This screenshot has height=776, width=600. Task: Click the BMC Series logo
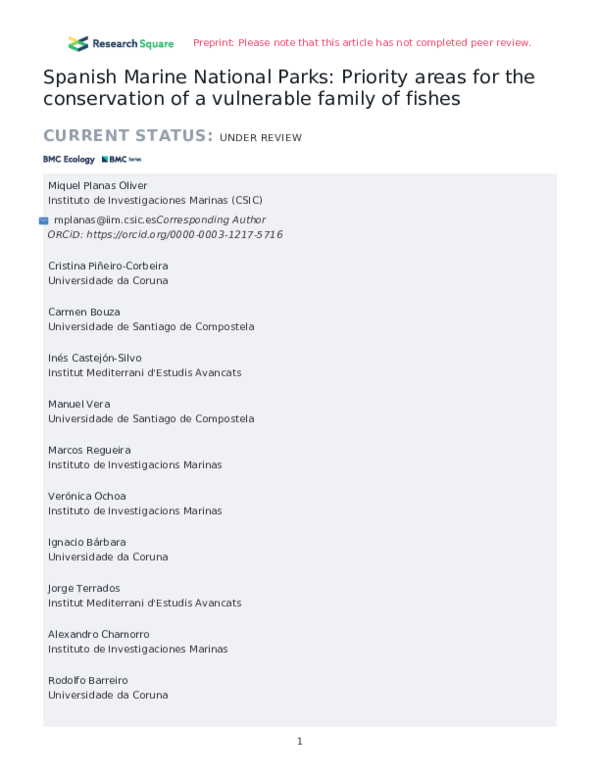tap(122, 159)
